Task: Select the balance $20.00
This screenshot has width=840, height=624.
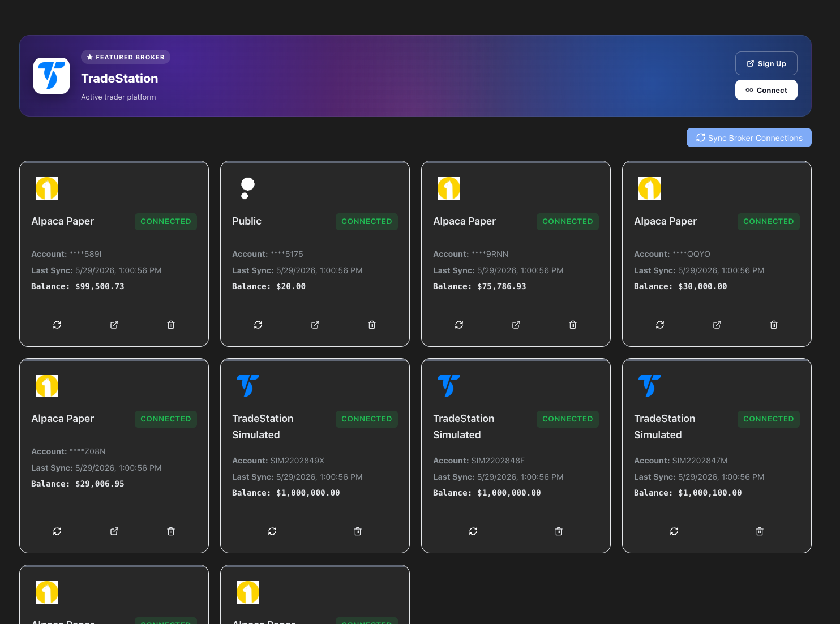Action: pyautogui.click(x=291, y=286)
